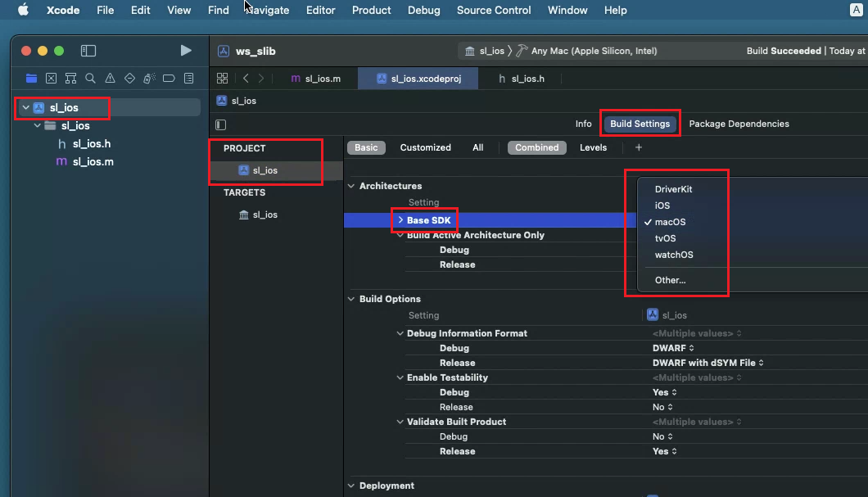This screenshot has height=497, width=868.
Task: Click the input source icon in menu bar
Action: tap(856, 10)
